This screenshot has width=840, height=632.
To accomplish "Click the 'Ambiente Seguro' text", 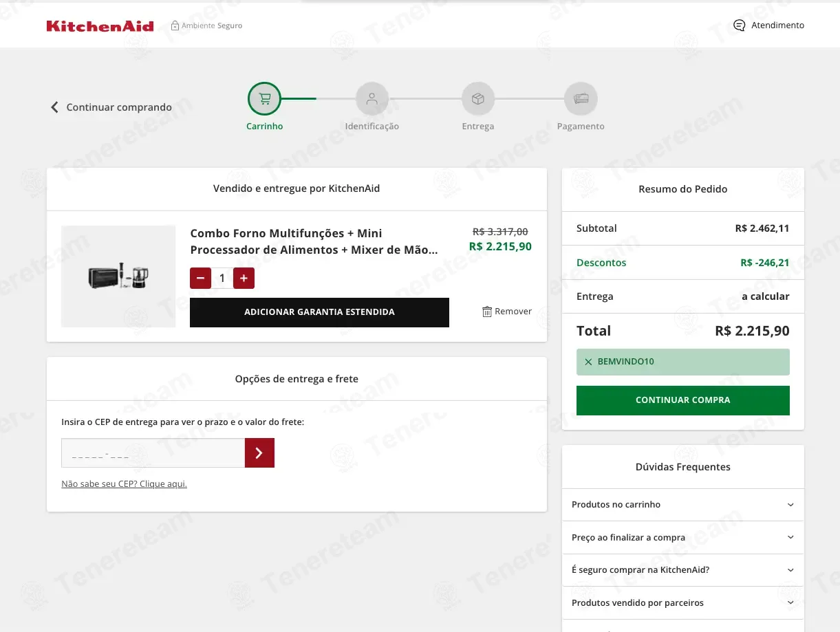I will coord(212,26).
